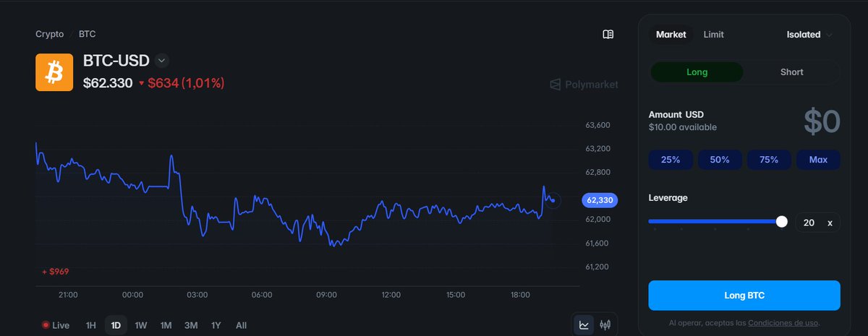Click the + $969 label on chart

click(55, 271)
